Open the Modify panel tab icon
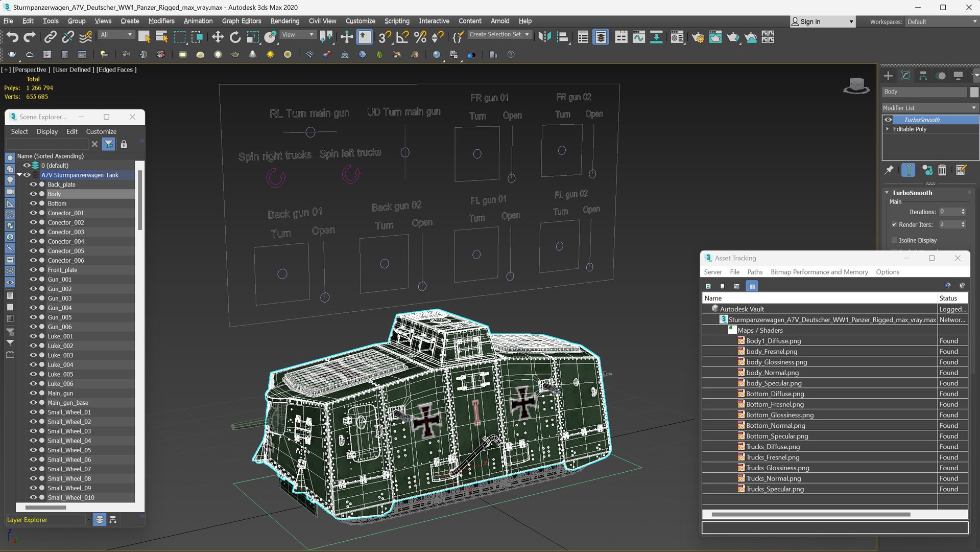This screenshot has height=552, width=980. point(905,76)
